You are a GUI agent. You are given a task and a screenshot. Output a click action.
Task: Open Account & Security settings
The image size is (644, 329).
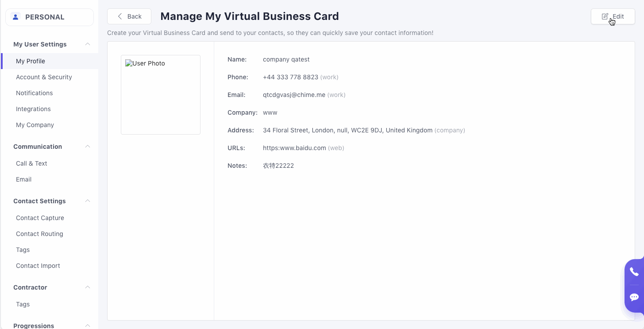point(44,77)
